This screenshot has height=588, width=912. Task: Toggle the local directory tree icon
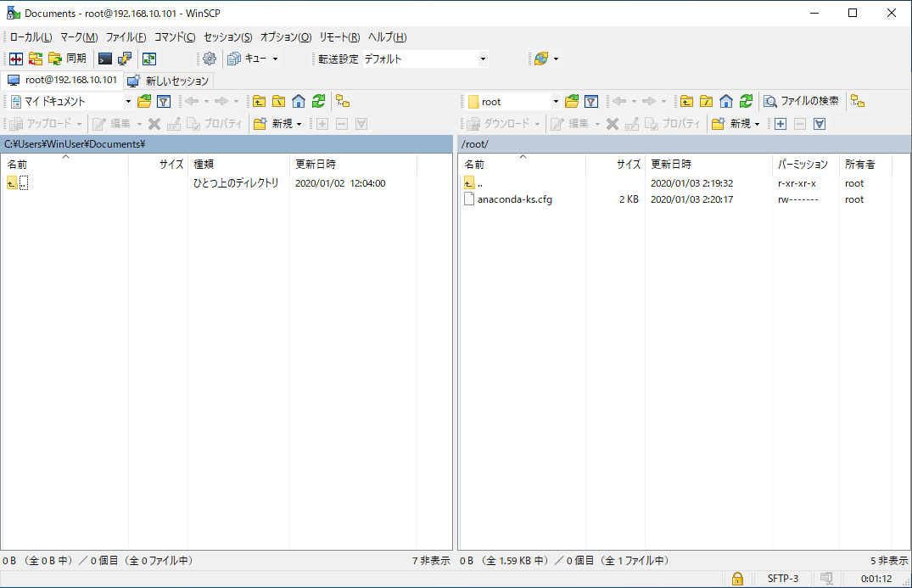pos(343,101)
